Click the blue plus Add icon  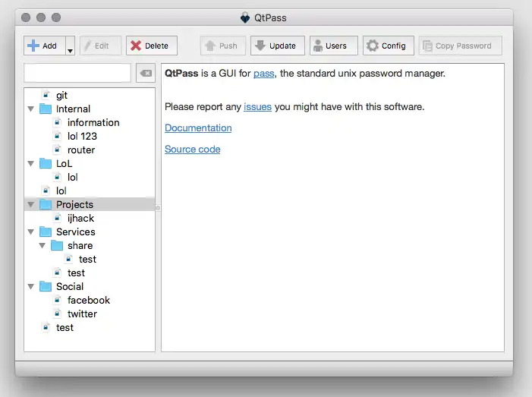(x=33, y=46)
